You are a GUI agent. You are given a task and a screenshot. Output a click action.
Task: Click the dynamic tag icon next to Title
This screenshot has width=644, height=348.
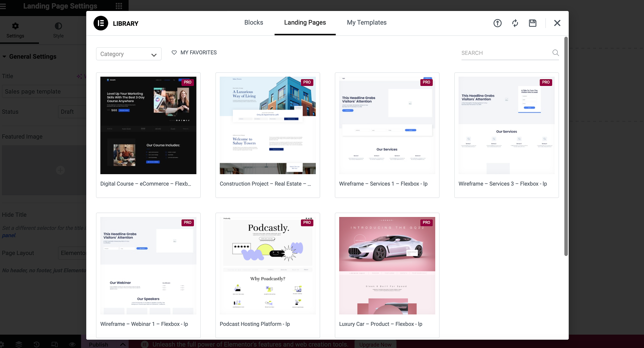(79, 76)
